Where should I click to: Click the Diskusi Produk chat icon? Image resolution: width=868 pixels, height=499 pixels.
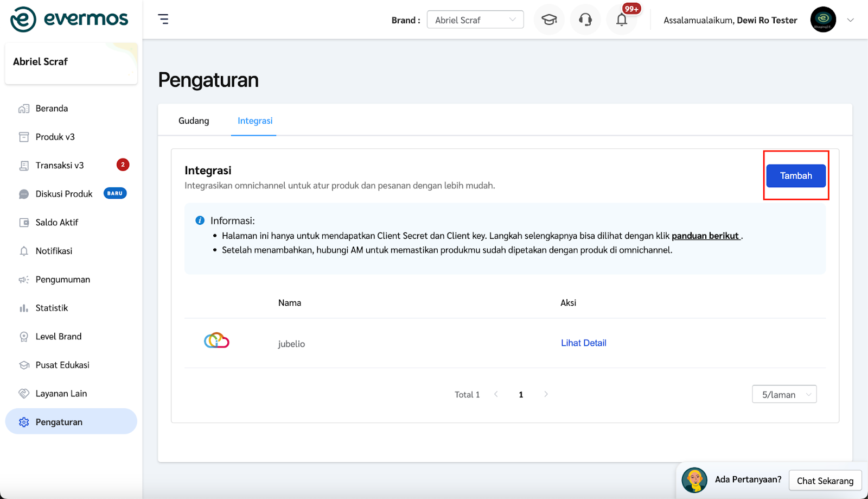(x=24, y=193)
